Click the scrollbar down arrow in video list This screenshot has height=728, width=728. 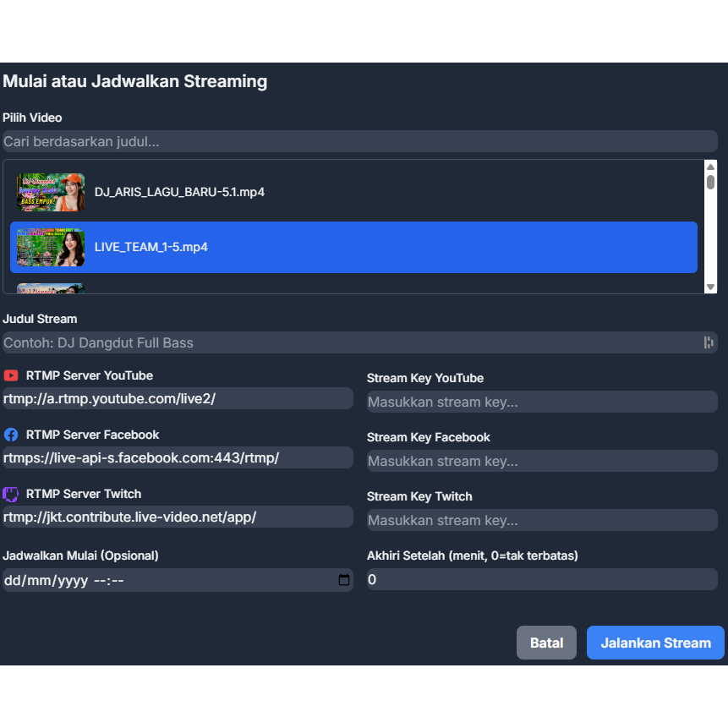pyautogui.click(x=710, y=285)
